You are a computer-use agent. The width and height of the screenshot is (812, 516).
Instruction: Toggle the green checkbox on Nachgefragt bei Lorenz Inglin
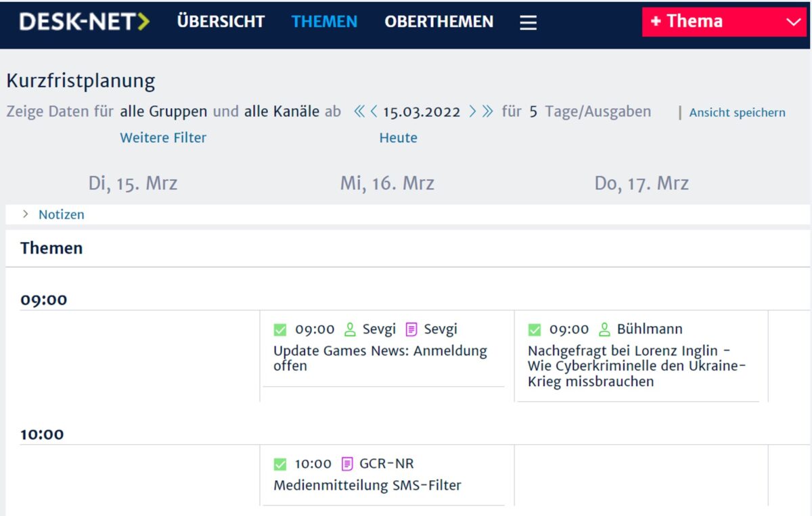(535, 330)
